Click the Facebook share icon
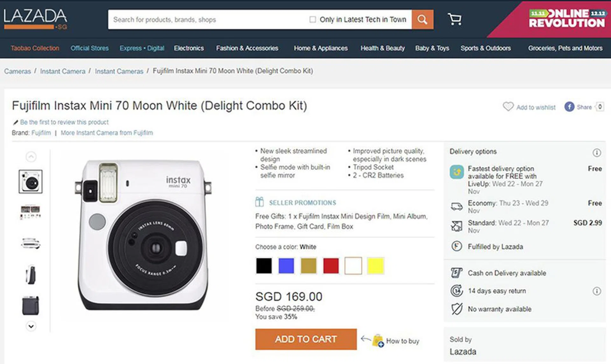Viewport: 611px width, 364px height. point(569,107)
